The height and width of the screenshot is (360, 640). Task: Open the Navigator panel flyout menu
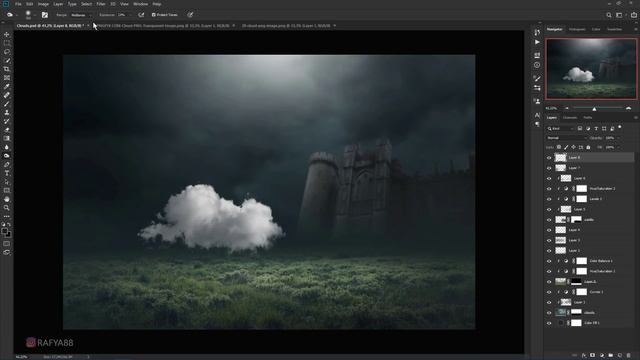[636, 29]
